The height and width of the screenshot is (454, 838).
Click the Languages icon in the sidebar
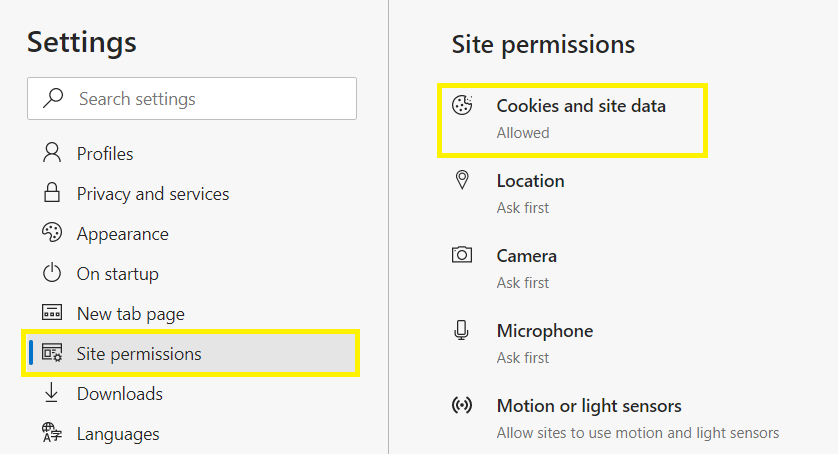(52, 434)
